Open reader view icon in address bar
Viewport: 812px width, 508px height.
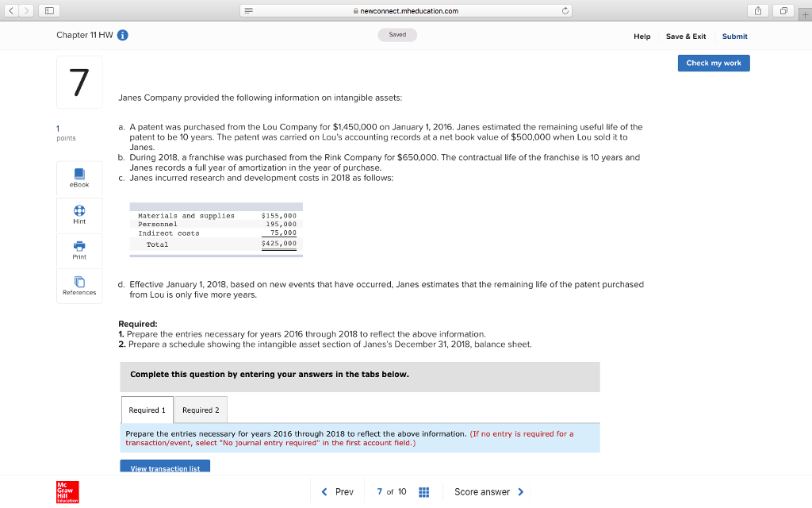click(x=248, y=10)
